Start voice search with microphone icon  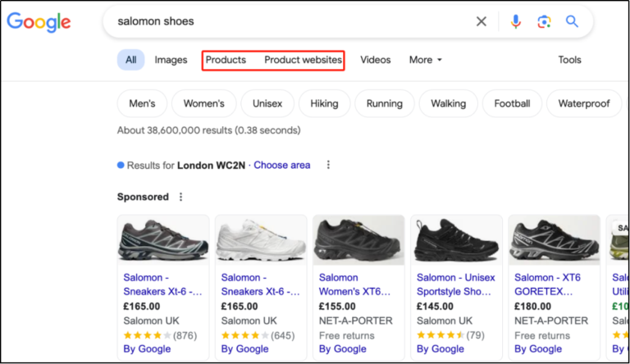[x=516, y=21]
